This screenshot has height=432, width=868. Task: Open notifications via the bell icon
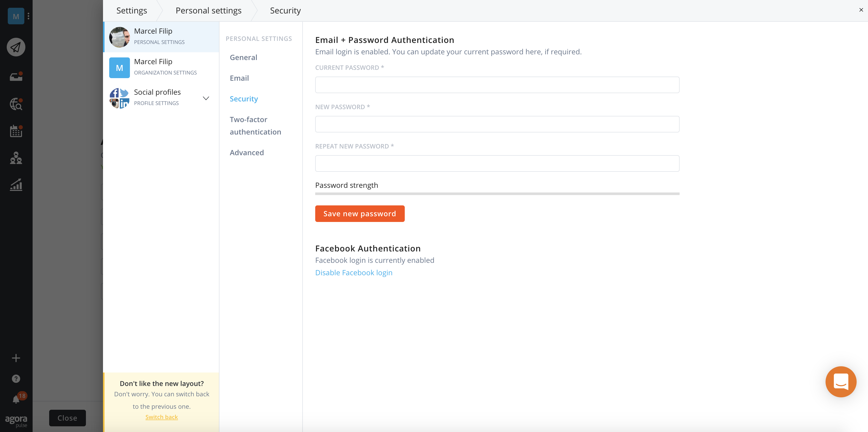point(16,399)
